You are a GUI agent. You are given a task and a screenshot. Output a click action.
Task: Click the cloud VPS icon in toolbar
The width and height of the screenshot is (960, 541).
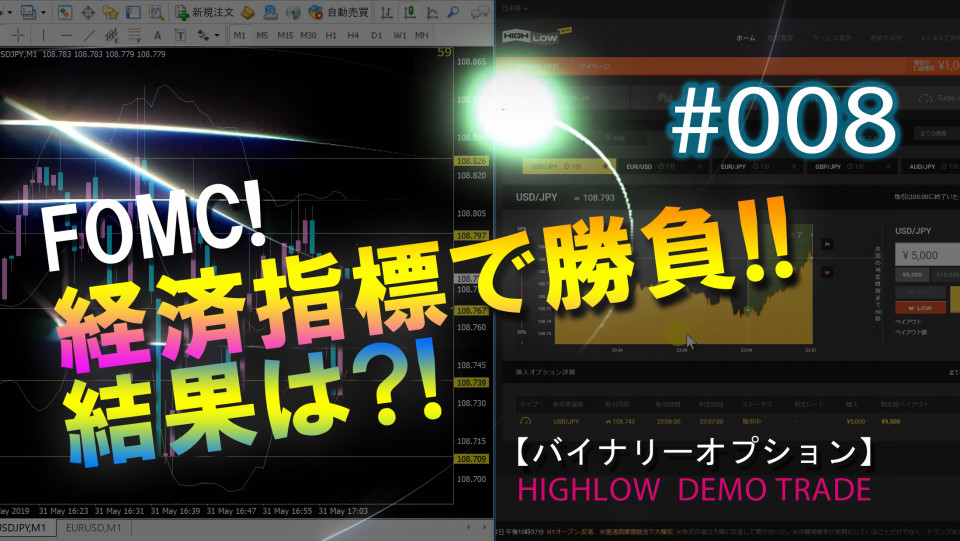271,12
